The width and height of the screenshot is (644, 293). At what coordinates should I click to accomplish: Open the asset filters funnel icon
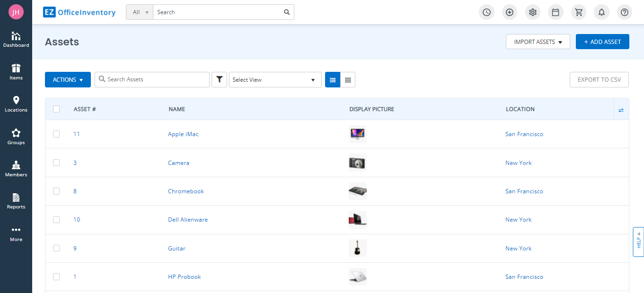click(x=219, y=79)
